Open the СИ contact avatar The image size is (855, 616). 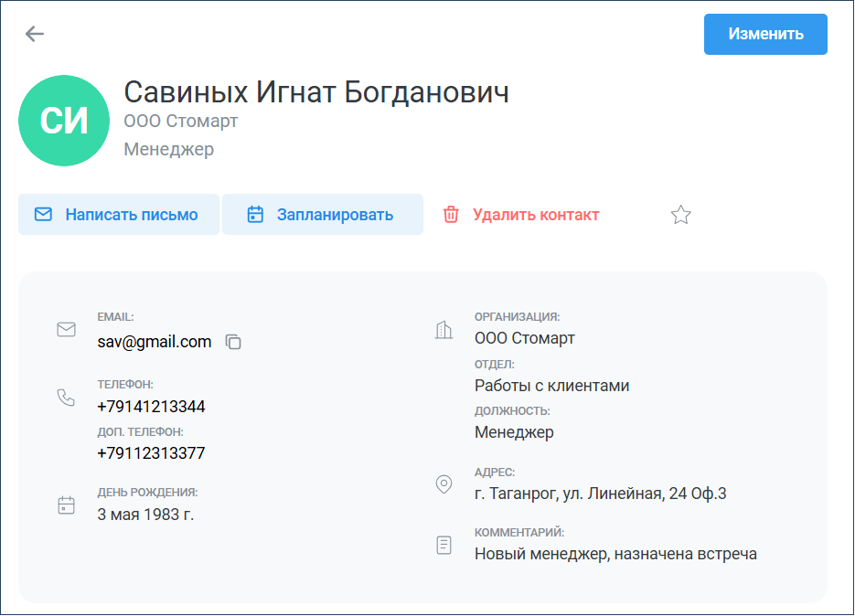64,121
